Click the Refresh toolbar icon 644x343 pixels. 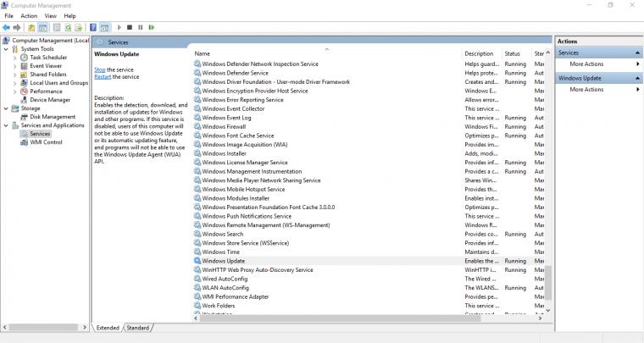coord(68,27)
